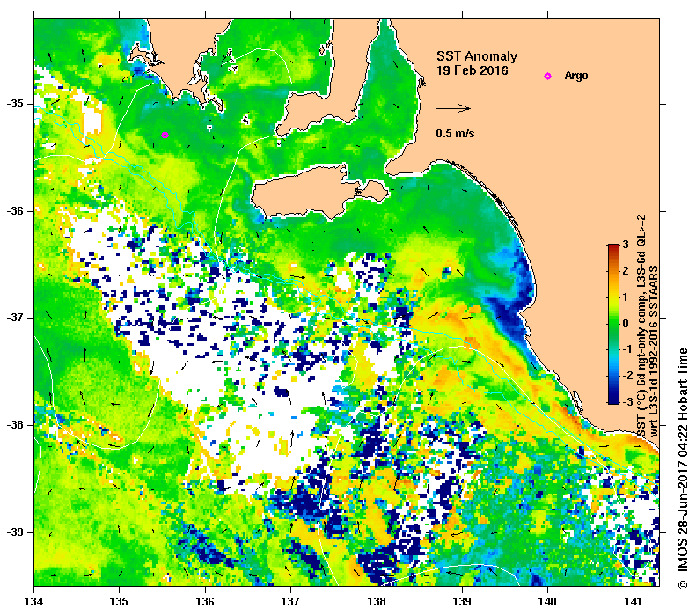Pick the green middle section of the color bar
696x616 pixels.
(x=613, y=323)
